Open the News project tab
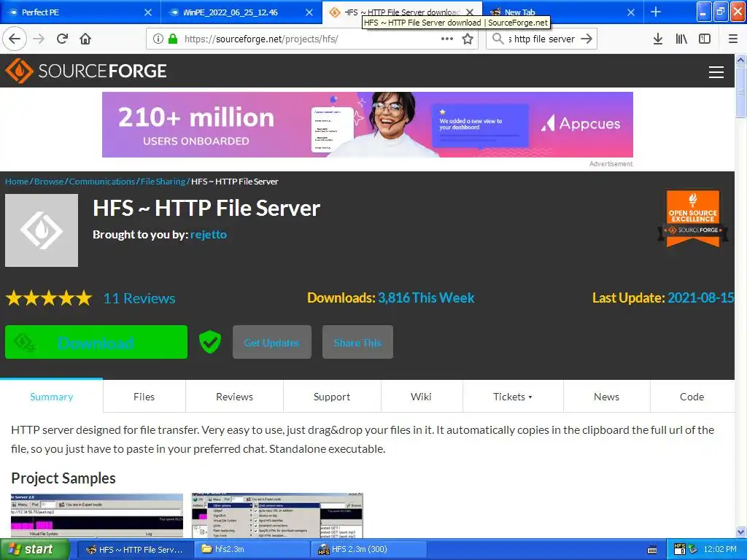747x560 pixels. click(606, 397)
